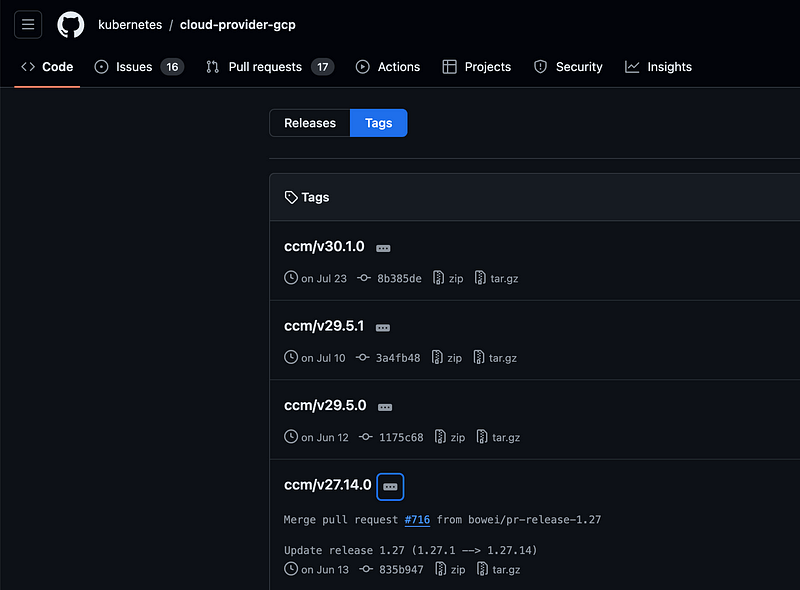Open commit 835b947

[401, 570]
